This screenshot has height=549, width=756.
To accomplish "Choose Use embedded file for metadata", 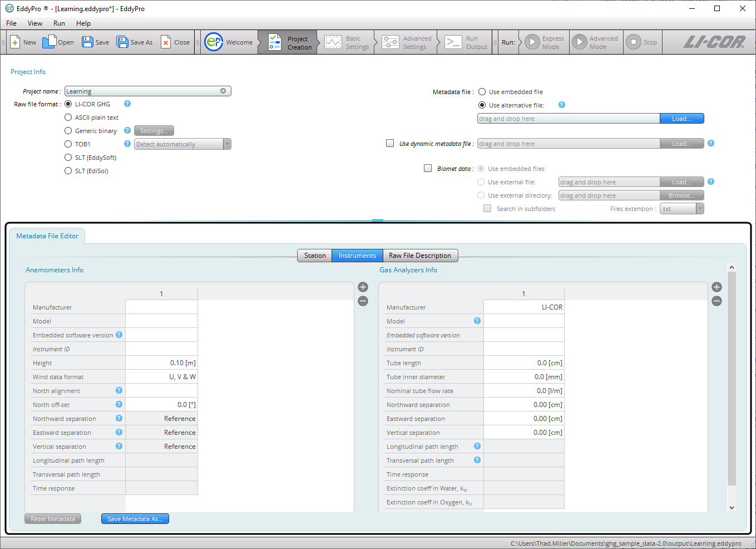I will pos(482,92).
